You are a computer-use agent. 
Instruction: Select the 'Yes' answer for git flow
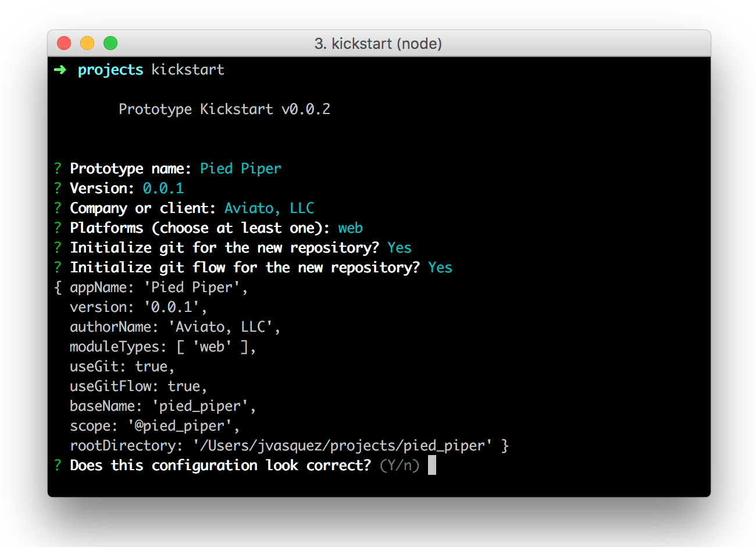pyautogui.click(x=440, y=267)
